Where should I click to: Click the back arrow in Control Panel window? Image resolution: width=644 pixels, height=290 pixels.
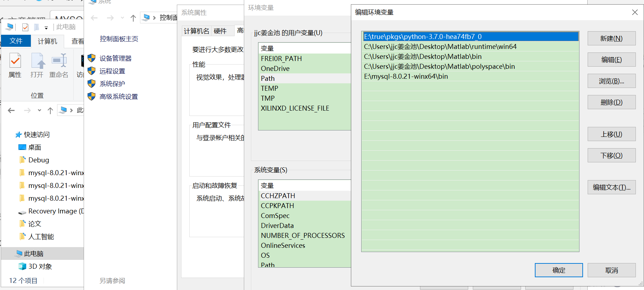point(94,18)
